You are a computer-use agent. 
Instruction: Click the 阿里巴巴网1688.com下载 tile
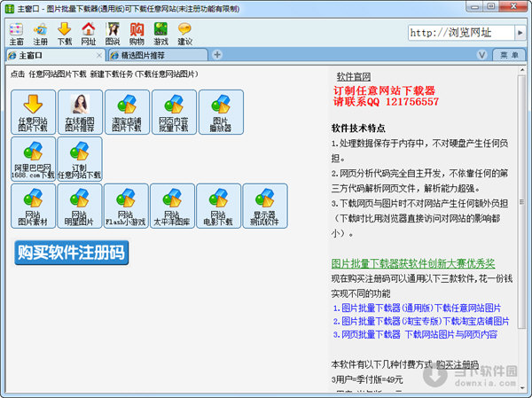33,159
